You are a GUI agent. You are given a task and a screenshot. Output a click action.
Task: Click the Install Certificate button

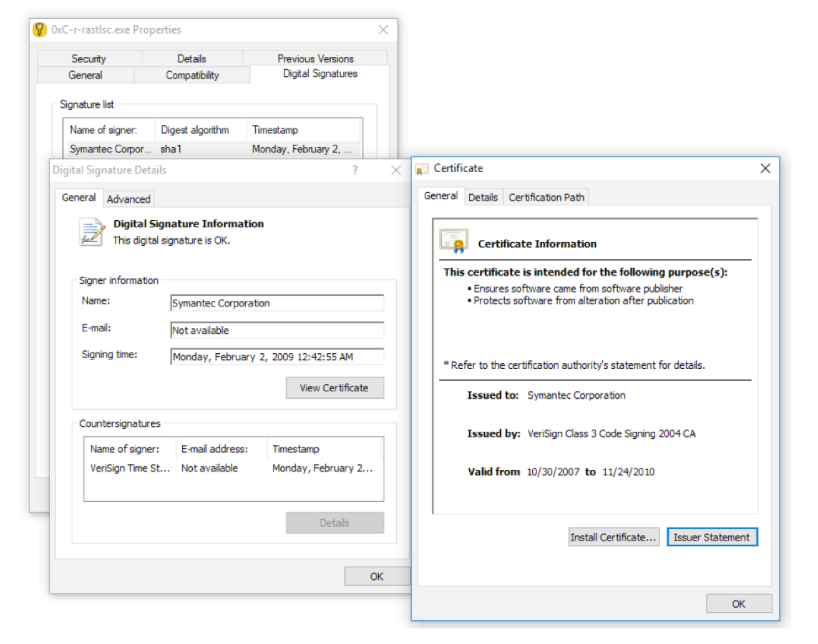pos(613,537)
